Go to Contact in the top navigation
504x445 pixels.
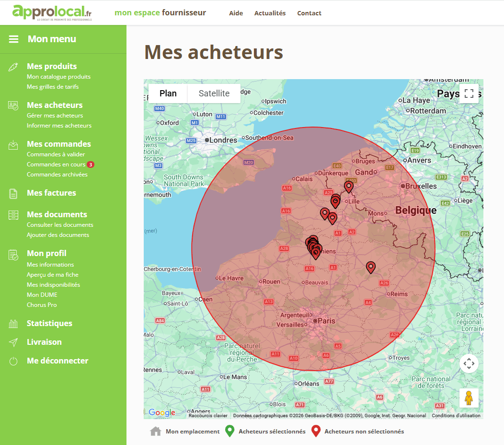[309, 13]
